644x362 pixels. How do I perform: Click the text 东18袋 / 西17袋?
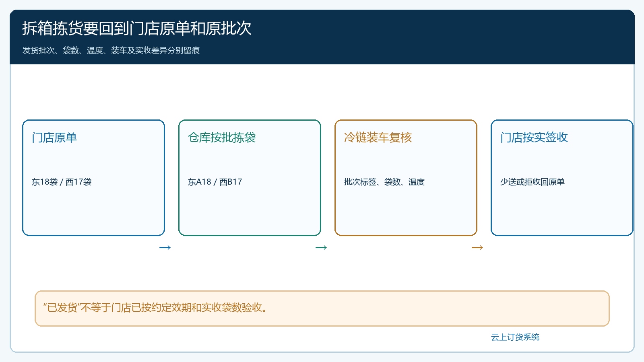(x=62, y=182)
